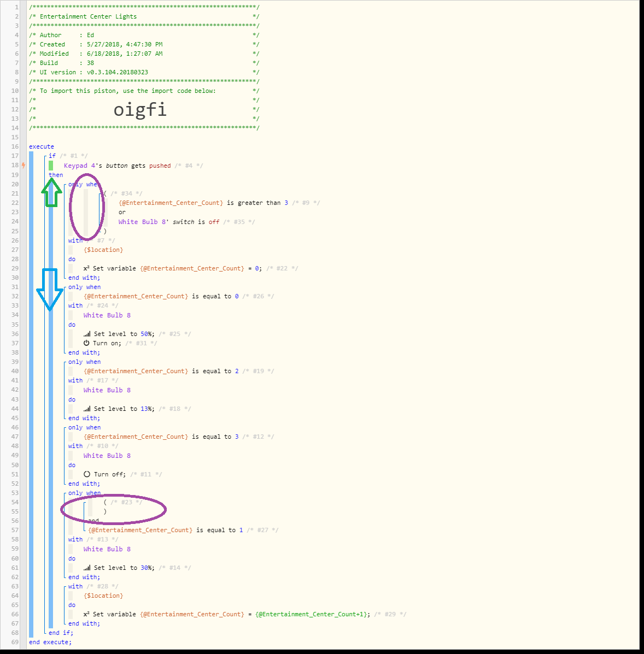
Task: Click the orange lightning trigger icon beside Keypad 4
Action: coord(24,165)
